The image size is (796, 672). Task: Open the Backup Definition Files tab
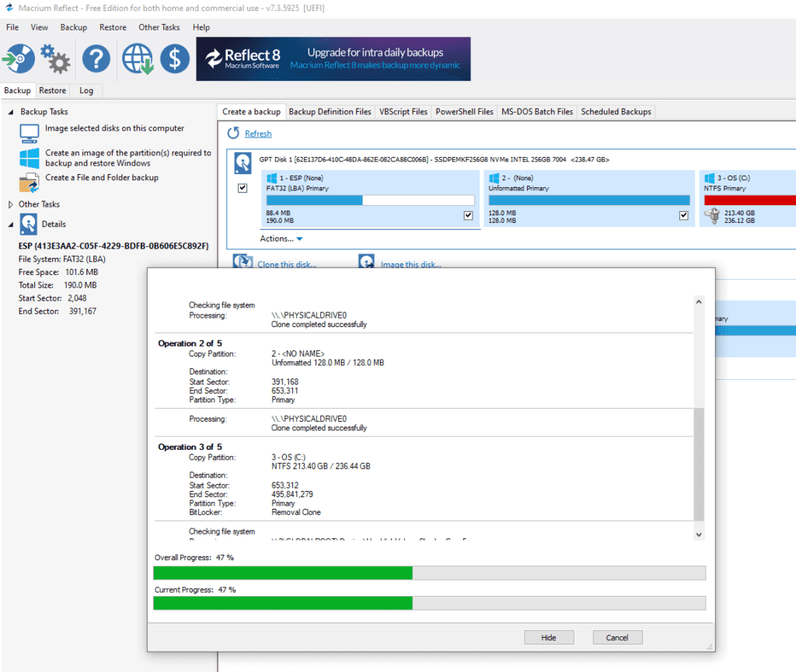pyautogui.click(x=330, y=112)
